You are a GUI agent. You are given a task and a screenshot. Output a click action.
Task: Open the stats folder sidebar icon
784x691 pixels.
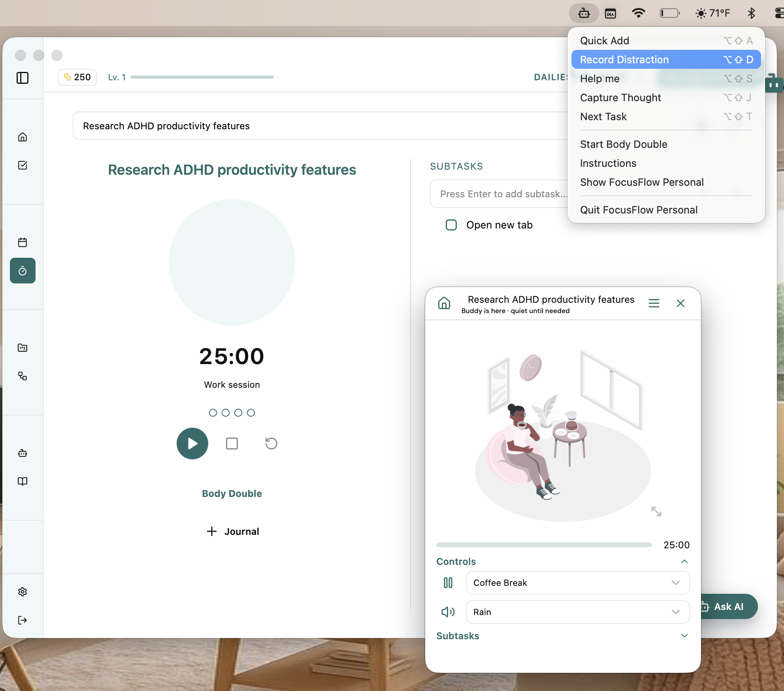pos(23,348)
